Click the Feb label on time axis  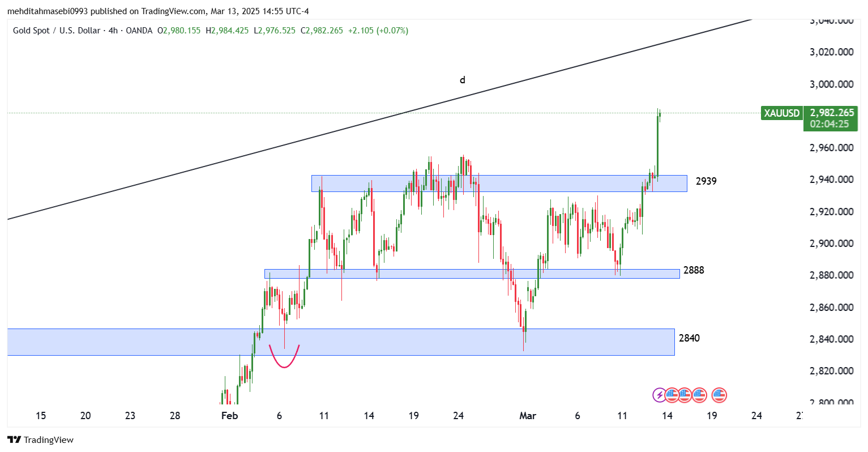pos(229,416)
